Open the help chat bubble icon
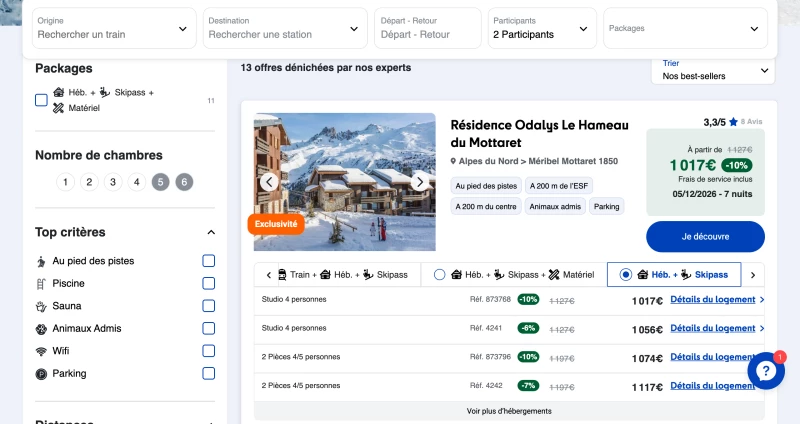This screenshot has height=424, width=800. click(x=766, y=371)
